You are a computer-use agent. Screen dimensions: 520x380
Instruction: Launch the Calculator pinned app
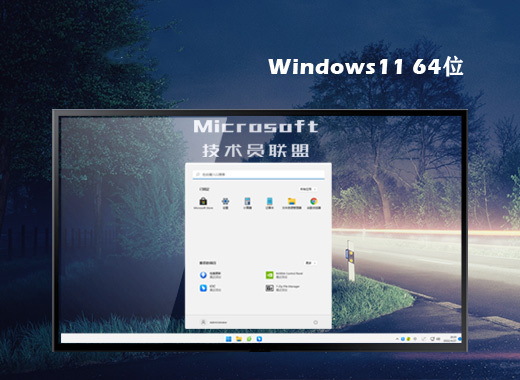(x=247, y=203)
